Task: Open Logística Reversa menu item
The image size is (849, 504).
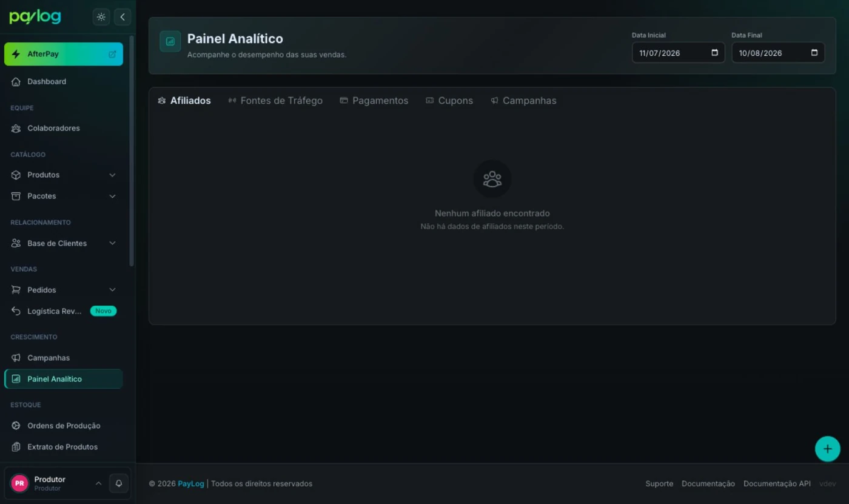Action: click(x=64, y=311)
